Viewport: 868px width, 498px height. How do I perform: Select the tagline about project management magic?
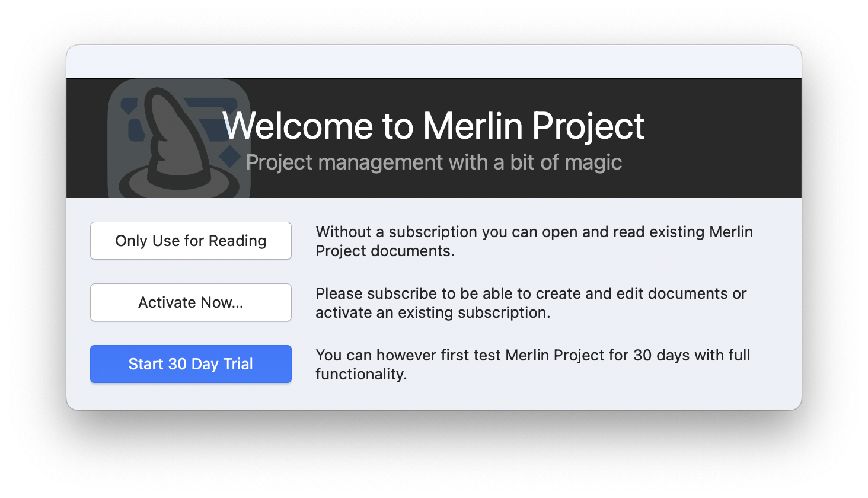(434, 161)
